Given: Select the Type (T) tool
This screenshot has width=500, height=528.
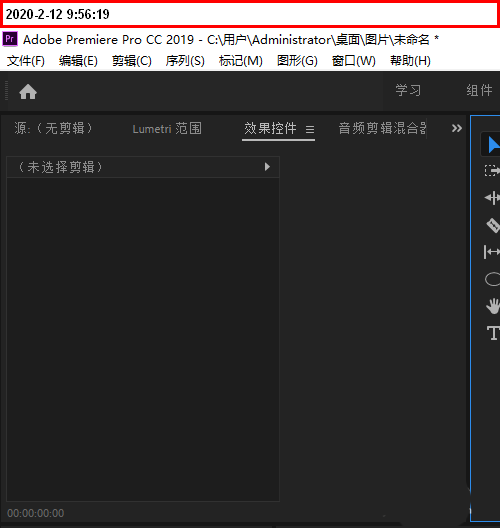Looking at the screenshot, I should pyautogui.click(x=494, y=333).
